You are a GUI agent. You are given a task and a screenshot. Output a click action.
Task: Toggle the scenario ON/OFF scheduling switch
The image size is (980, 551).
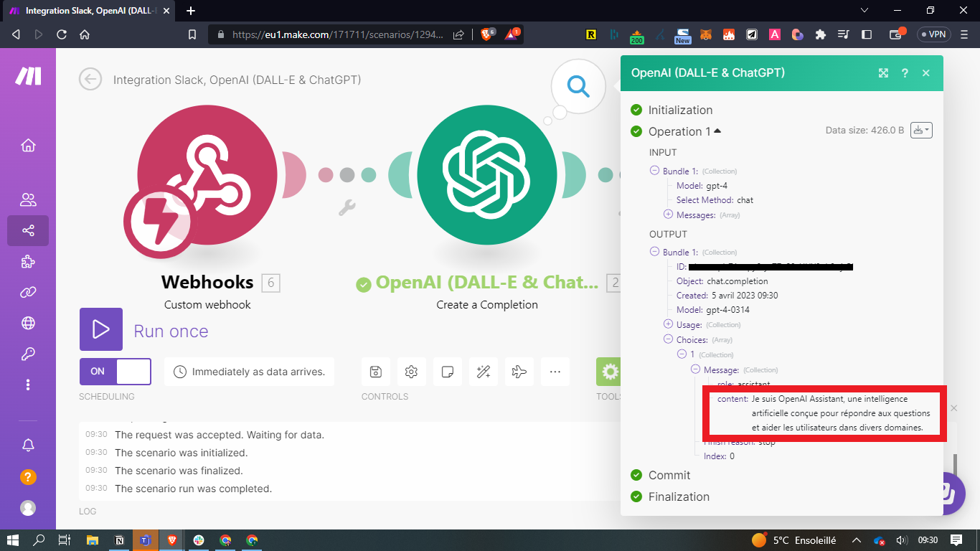click(x=115, y=372)
